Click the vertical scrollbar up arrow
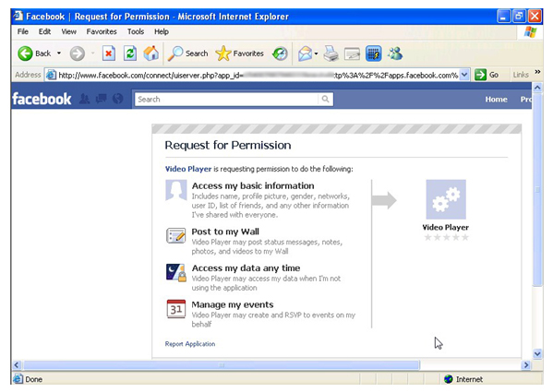The image size is (553, 392). coord(537,87)
